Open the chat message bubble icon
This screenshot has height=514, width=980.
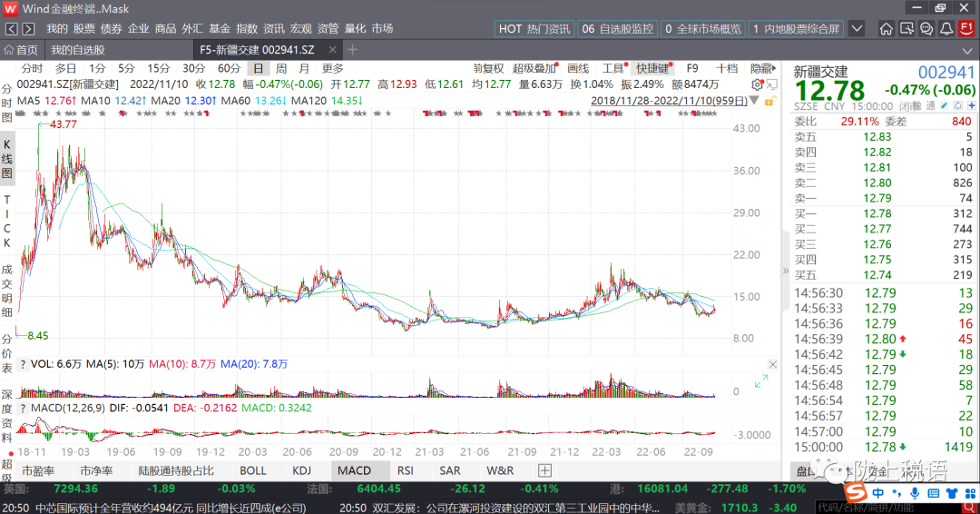click(x=926, y=29)
